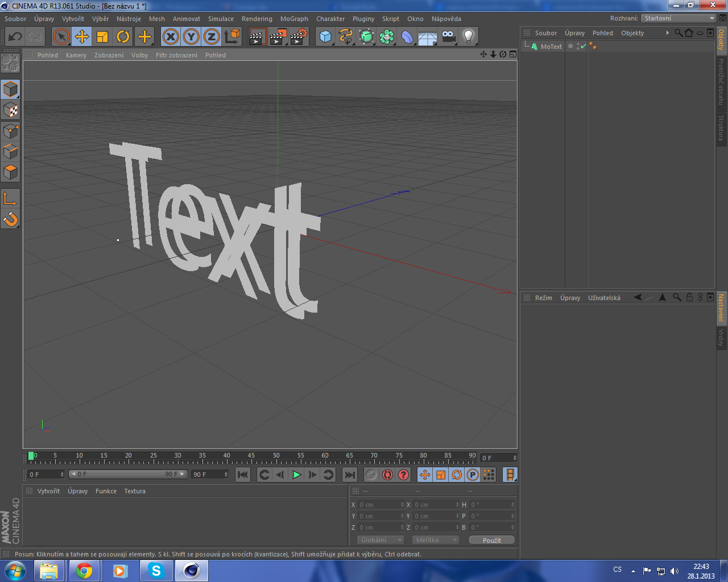
Task: Toggle MoText enabled green checkmark
Action: coord(584,46)
